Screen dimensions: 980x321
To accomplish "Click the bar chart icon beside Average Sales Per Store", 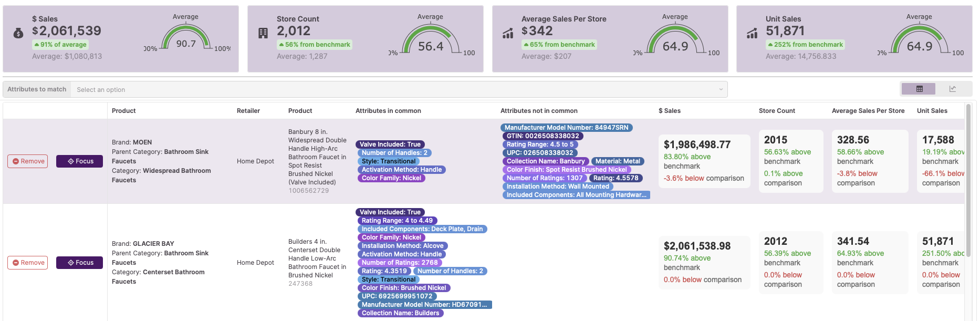I will coord(508,34).
